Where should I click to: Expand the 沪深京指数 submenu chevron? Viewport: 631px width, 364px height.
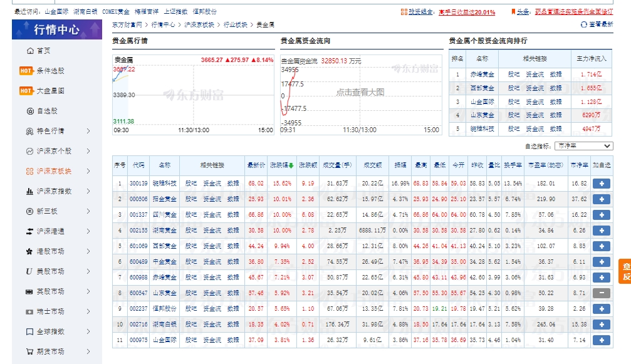point(88,192)
